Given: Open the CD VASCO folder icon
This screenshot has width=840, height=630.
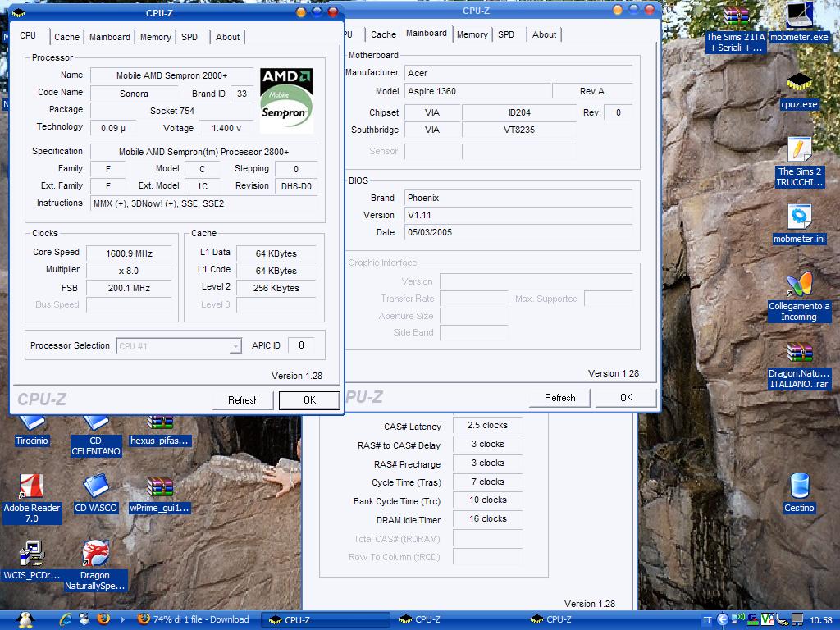Looking at the screenshot, I should coord(96,493).
